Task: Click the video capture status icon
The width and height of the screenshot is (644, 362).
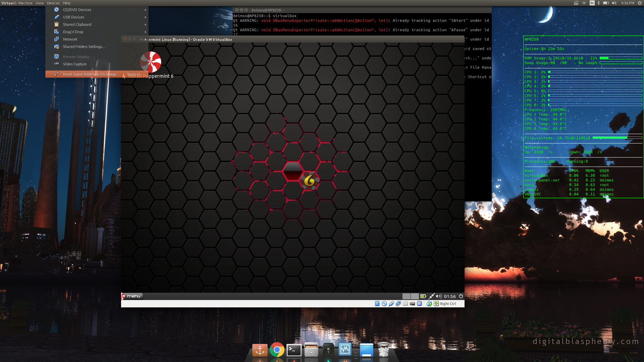Action: tap(412, 304)
